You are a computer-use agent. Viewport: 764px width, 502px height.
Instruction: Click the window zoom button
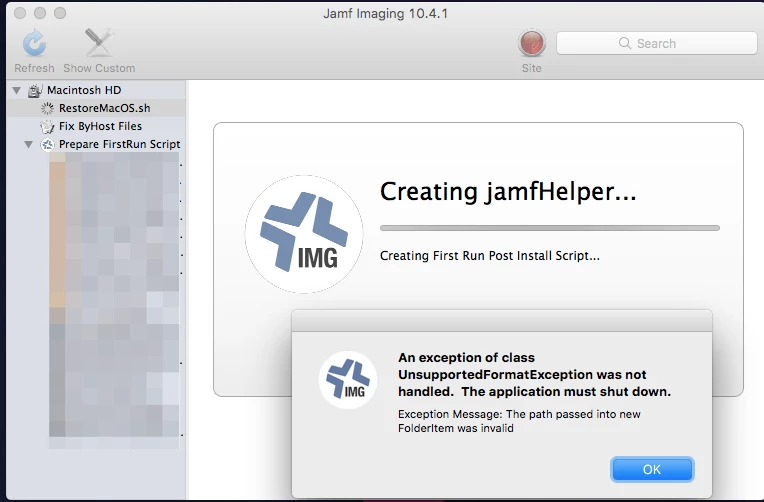coord(60,13)
